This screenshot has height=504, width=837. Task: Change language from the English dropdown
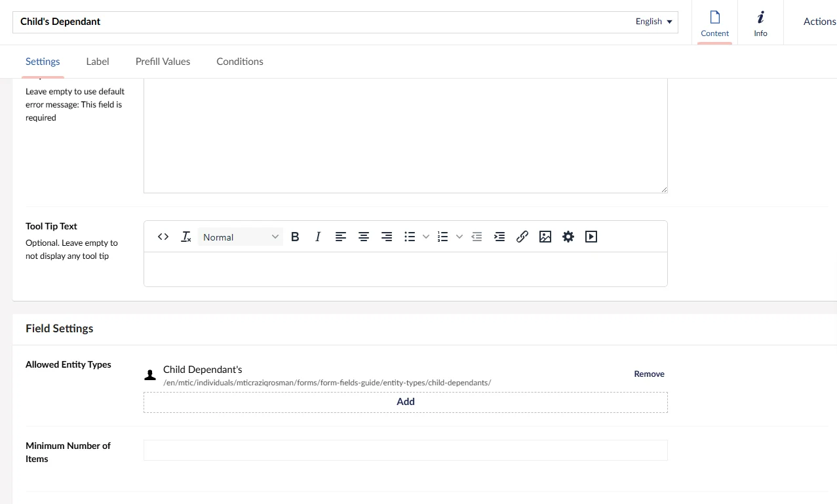(653, 22)
